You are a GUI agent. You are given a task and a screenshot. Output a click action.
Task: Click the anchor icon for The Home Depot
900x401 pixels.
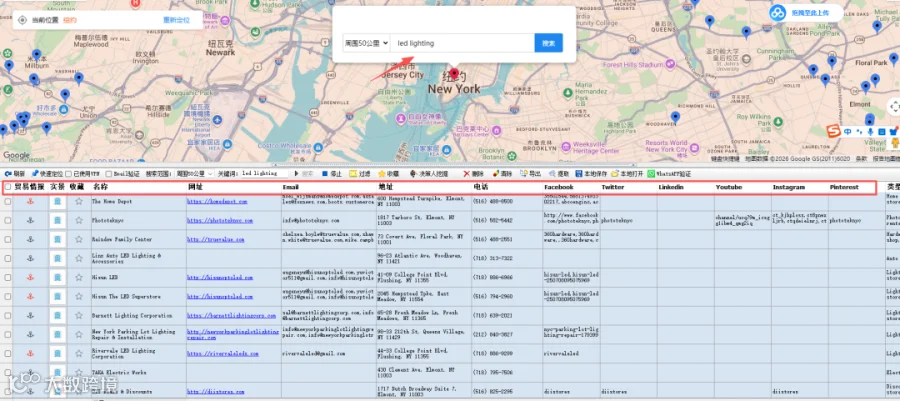[30, 201]
